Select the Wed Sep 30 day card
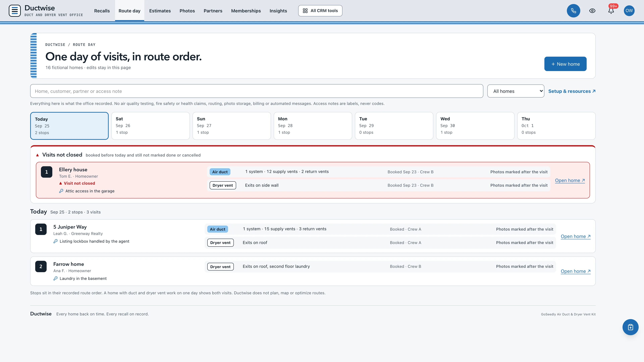 coord(475,126)
